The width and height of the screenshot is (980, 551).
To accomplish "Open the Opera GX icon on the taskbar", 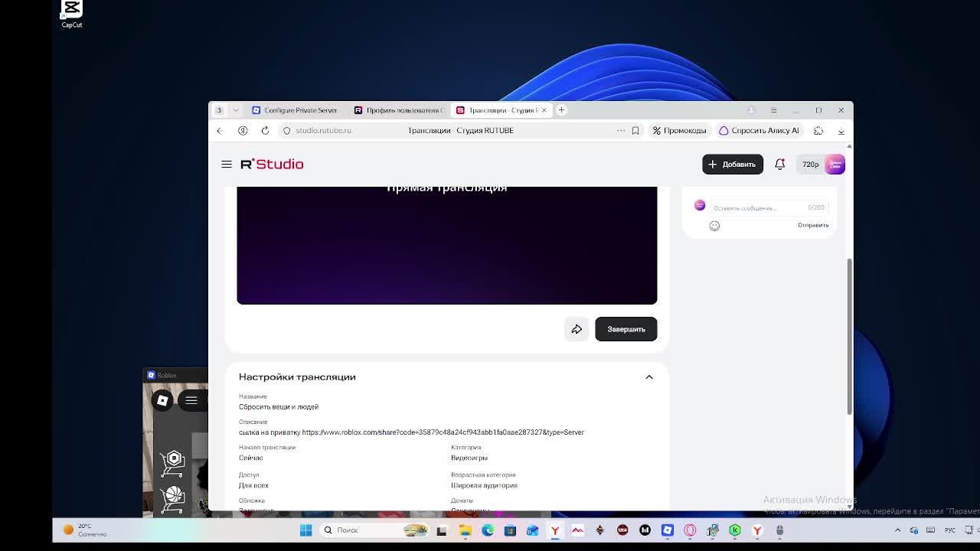I will (x=690, y=530).
